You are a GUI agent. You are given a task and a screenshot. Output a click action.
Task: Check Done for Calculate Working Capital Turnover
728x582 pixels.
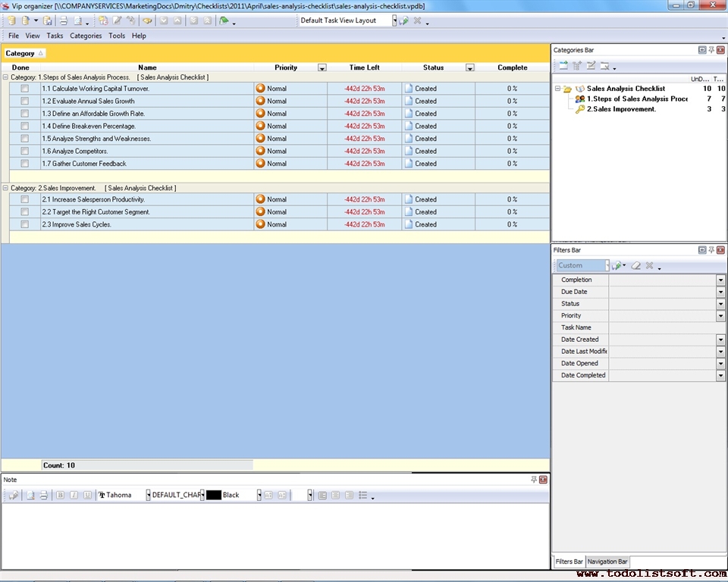pyautogui.click(x=25, y=89)
